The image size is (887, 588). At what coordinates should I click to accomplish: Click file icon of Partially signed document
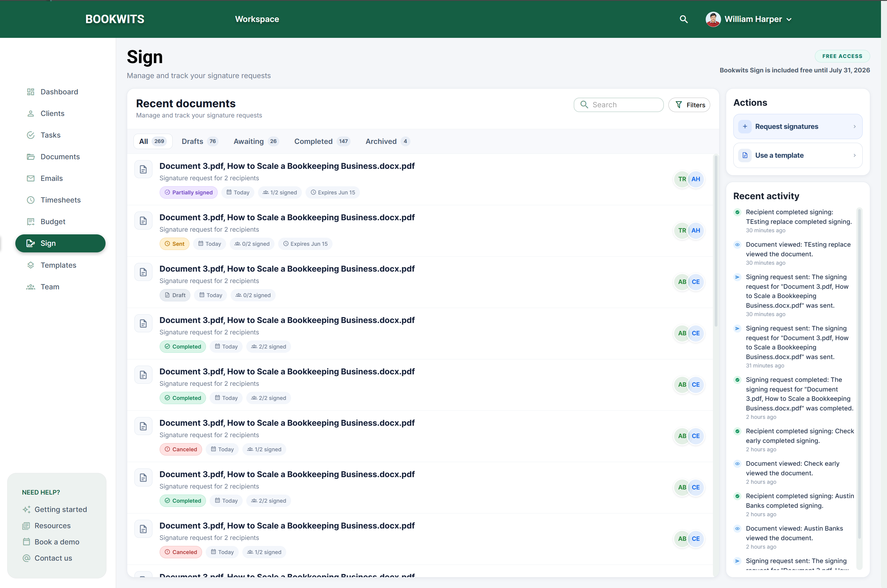tap(143, 169)
